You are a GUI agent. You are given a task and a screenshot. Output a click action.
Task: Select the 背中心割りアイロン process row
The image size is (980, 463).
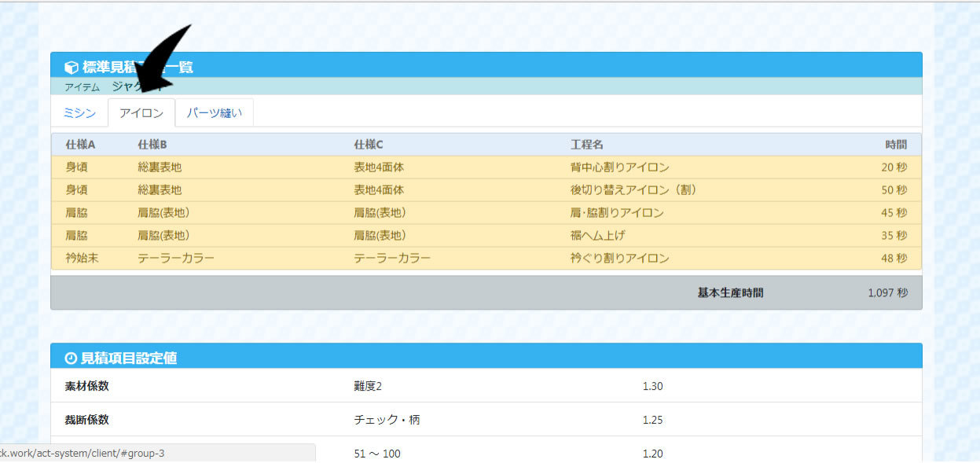click(x=619, y=167)
